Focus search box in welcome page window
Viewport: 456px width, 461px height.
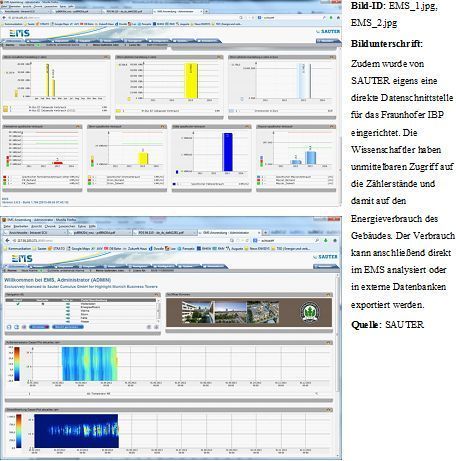pyautogui.click(x=285, y=240)
